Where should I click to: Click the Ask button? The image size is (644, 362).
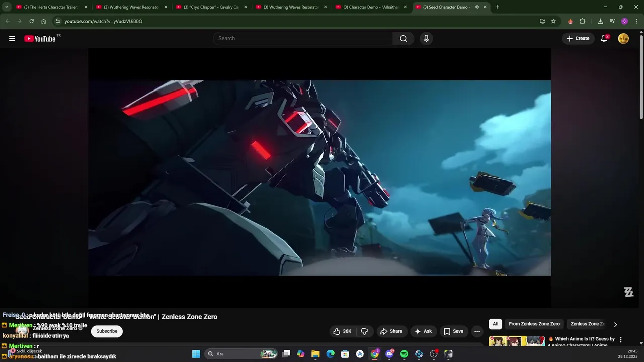pyautogui.click(x=423, y=331)
